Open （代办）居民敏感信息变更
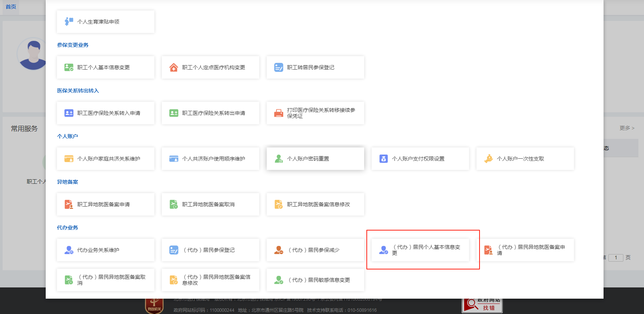644x314 pixels. (x=315, y=280)
